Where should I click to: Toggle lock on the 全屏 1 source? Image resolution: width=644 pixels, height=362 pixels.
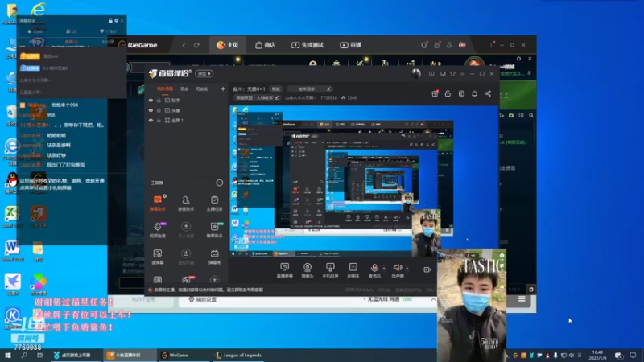tap(159, 120)
